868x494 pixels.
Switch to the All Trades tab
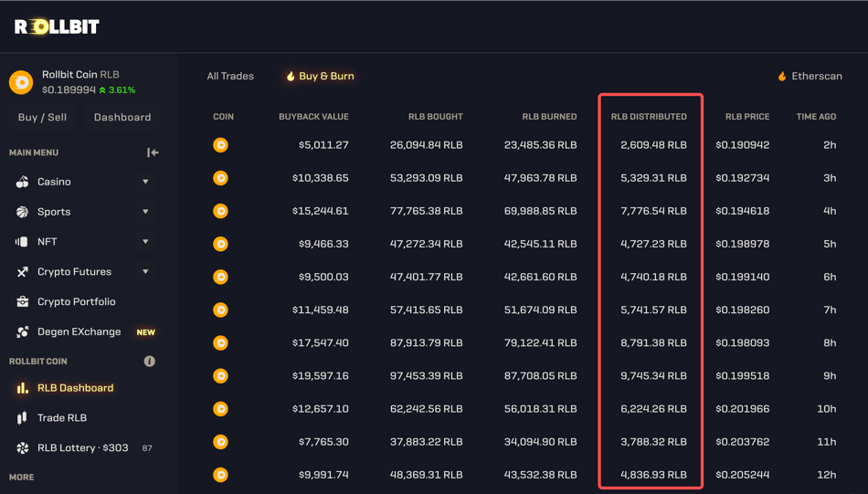pyautogui.click(x=230, y=76)
